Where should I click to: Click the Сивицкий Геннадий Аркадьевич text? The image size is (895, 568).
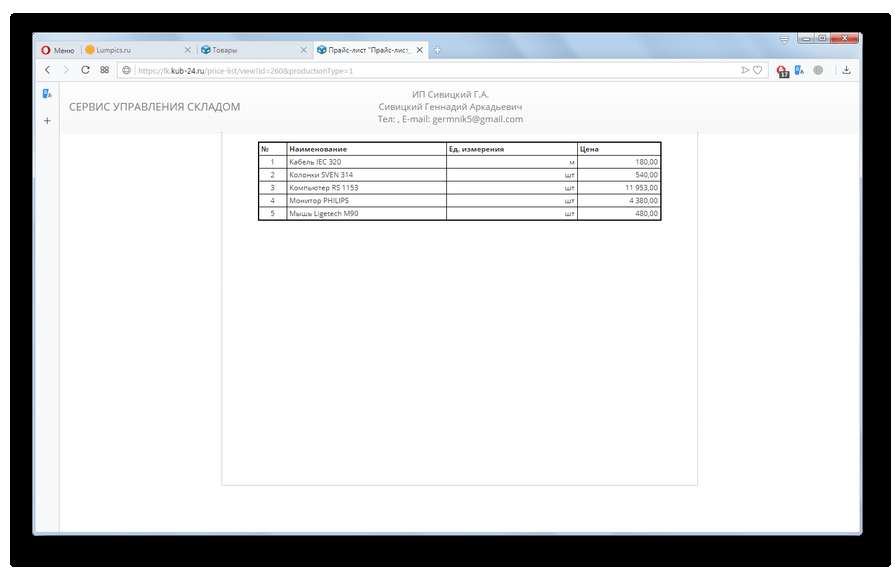[450, 107]
